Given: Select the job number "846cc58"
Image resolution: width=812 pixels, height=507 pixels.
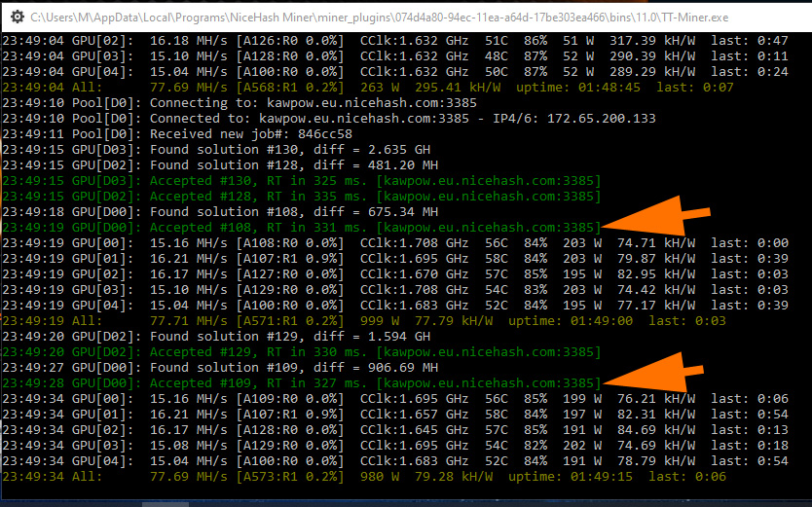Looking at the screenshot, I should click(324, 133).
